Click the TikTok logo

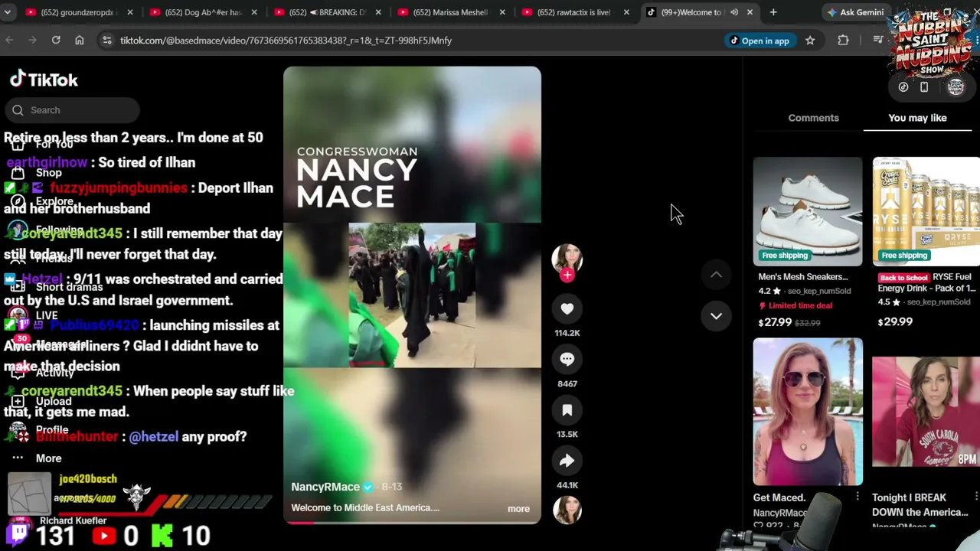tap(44, 80)
